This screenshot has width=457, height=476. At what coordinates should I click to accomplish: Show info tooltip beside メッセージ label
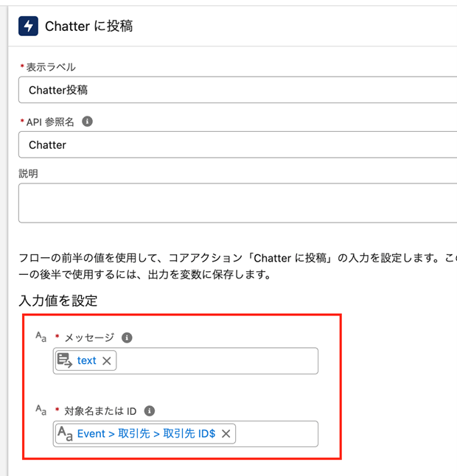pyautogui.click(x=127, y=337)
